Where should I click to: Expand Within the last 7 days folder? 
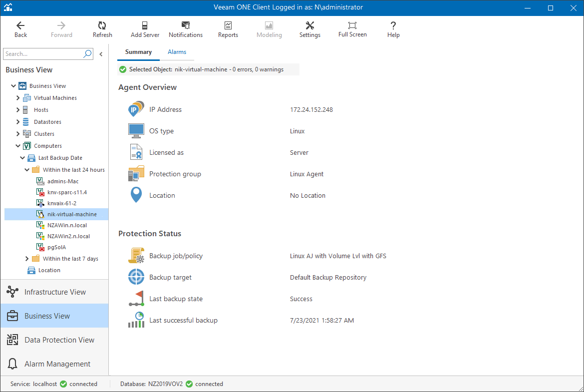click(x=27, y=259)
